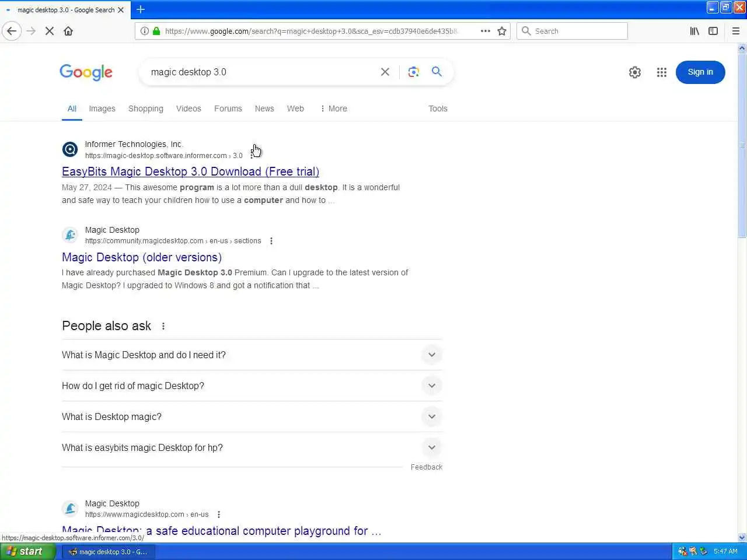This screenshot has width=747, height=560.
Task: Open EasyBits Magic Desktop 3.0 Download link
Action: (190, 171)
